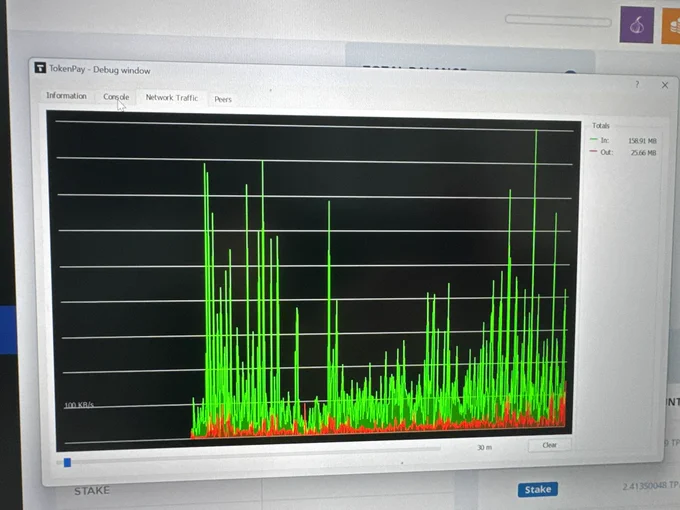Select the Network Traffic tab

click(172, 98)
